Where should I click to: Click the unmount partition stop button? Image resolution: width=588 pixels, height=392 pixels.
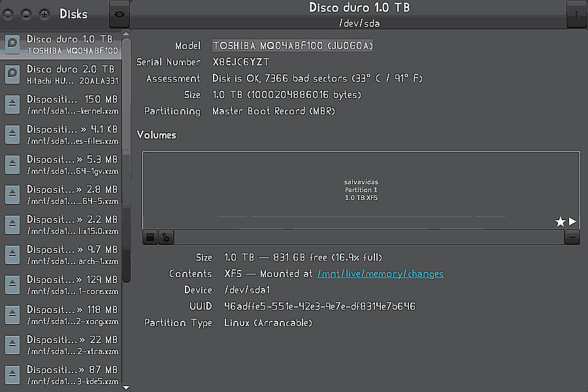coord(150,238)
